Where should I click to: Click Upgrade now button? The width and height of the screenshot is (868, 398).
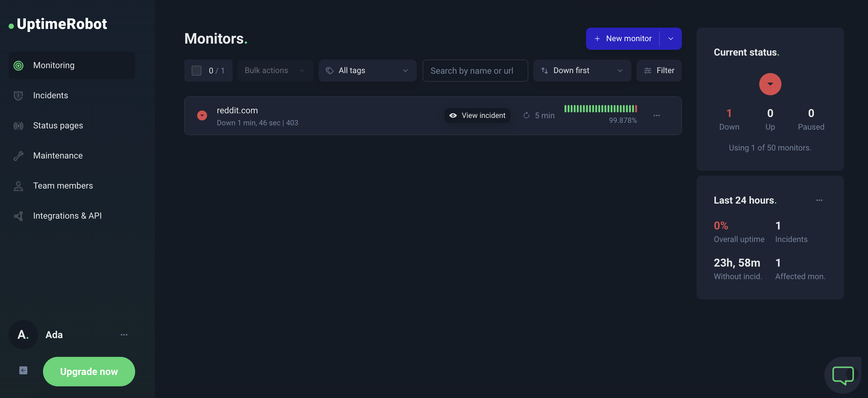(x=89, y=371)
